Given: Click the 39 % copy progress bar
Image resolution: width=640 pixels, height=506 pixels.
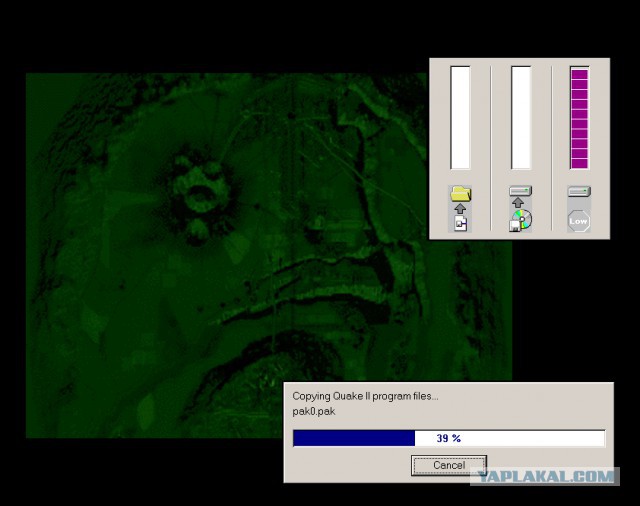Looking at the screenshot, I should pyautogui.click(x=449, y=438).
